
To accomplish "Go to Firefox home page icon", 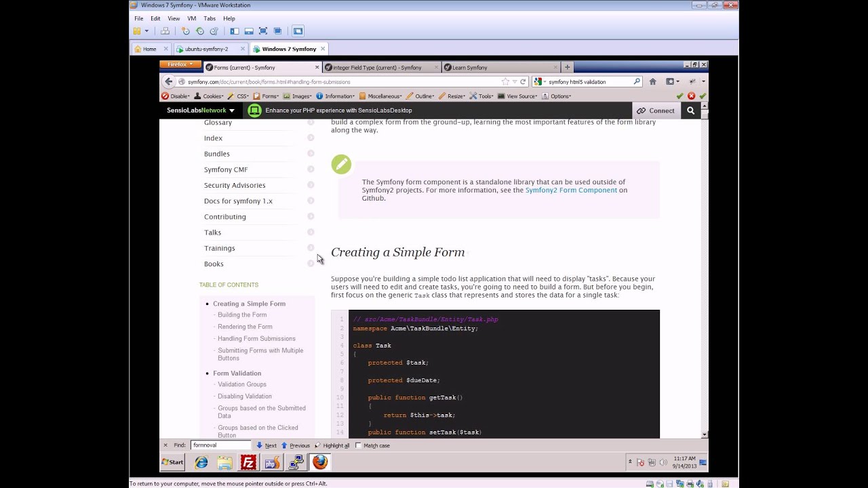I will pos(652,82).
